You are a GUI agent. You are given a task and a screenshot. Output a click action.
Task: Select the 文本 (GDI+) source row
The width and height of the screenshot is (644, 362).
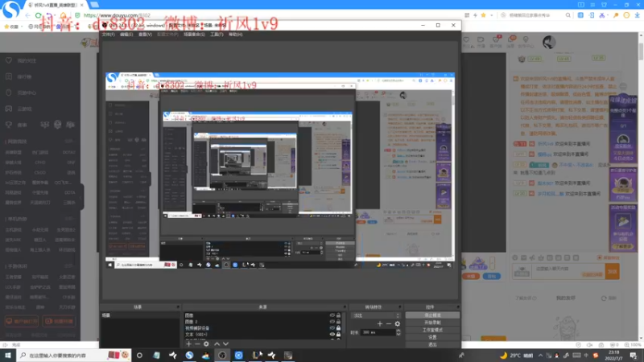tap(263, 335)
